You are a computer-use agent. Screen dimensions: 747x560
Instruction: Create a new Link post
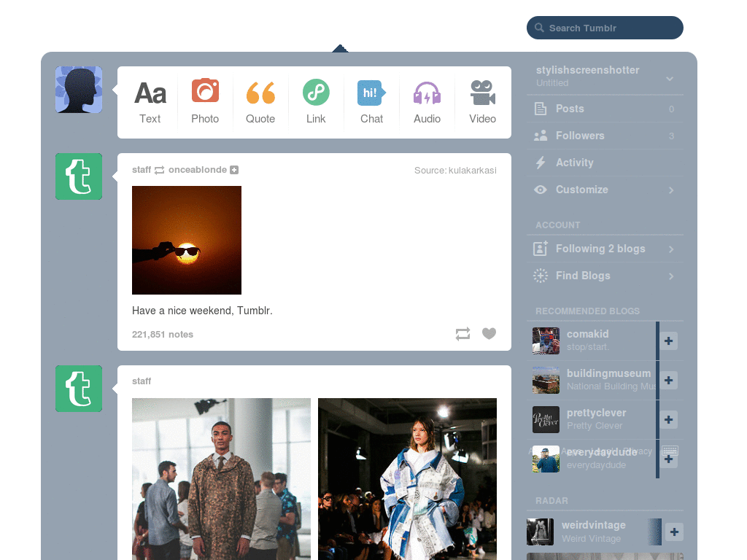tap(316, 102)
